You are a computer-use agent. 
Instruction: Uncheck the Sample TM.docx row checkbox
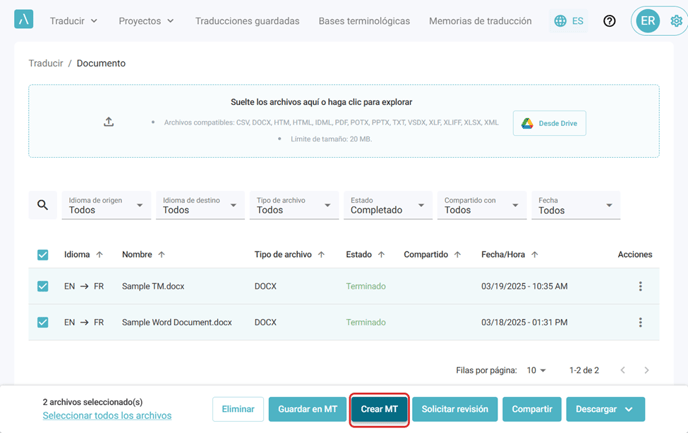pyautogui.click(x=43, y=286)
